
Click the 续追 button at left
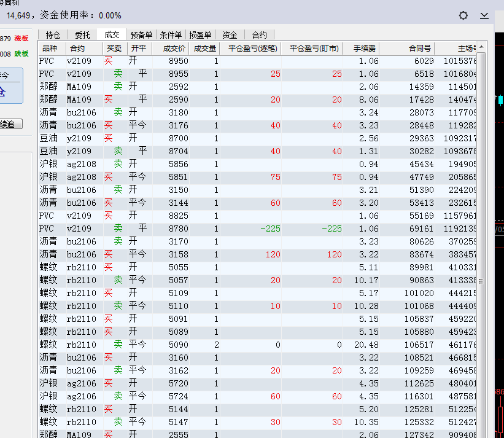pos(11,124)
